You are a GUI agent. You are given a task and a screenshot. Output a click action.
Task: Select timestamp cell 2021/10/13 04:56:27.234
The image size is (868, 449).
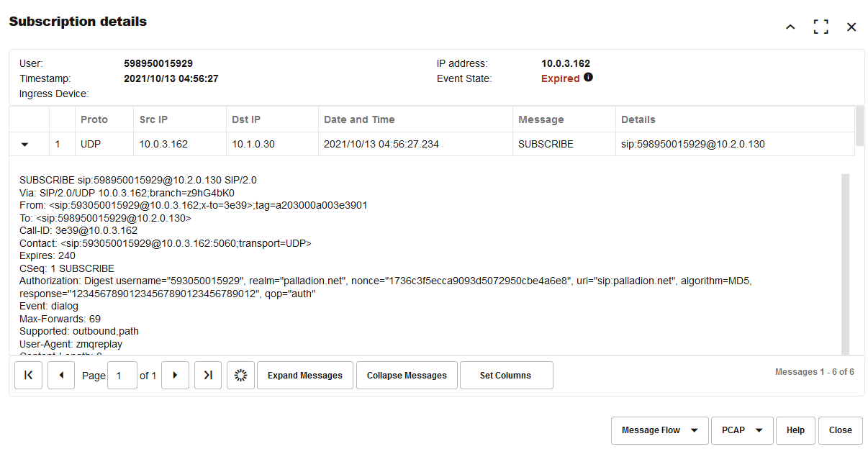tap(415, 144)
